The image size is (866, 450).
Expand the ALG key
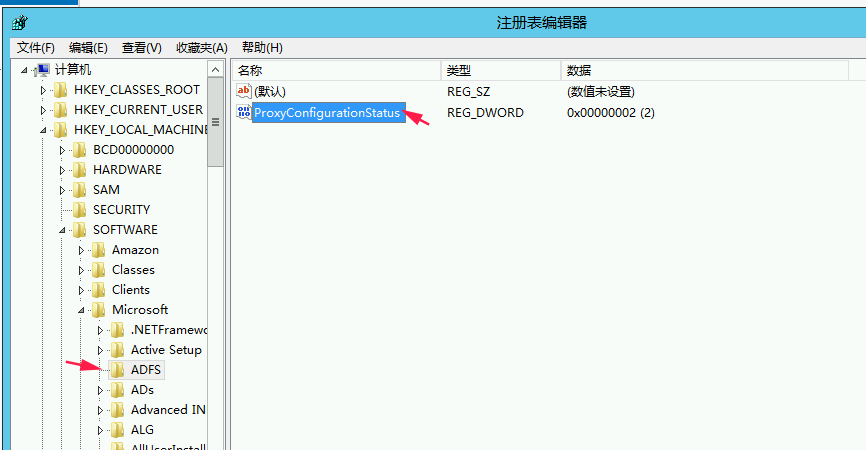tap(100, 430)
